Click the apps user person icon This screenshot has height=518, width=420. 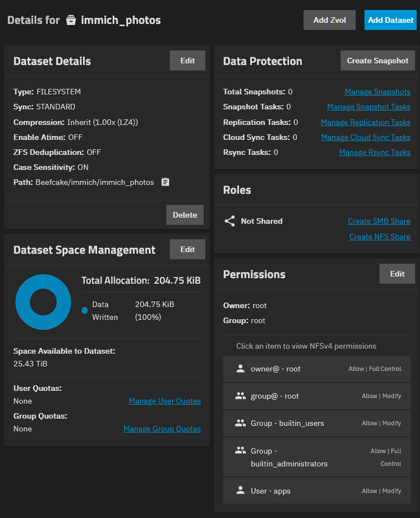pyautogui.click(x=240, y=491)
